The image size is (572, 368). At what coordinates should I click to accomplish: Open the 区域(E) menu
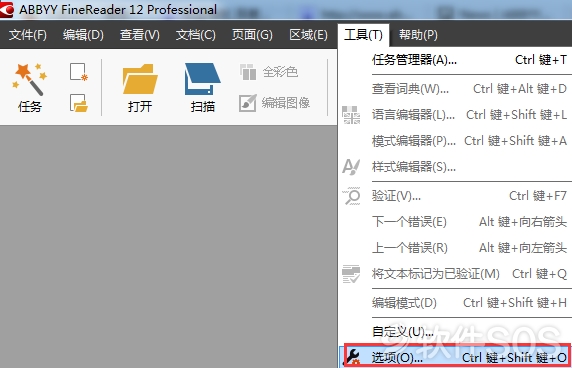click(x=308, y=35)
